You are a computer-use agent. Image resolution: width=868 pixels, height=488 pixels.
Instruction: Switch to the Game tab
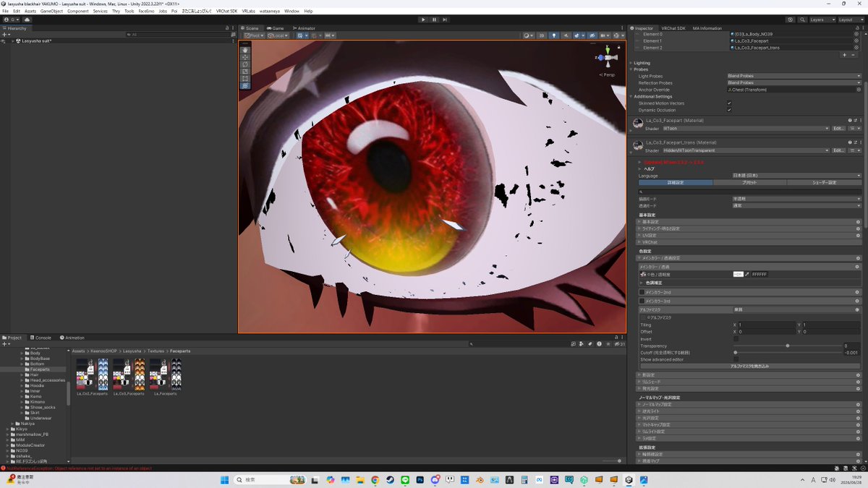tap(276, 28)
